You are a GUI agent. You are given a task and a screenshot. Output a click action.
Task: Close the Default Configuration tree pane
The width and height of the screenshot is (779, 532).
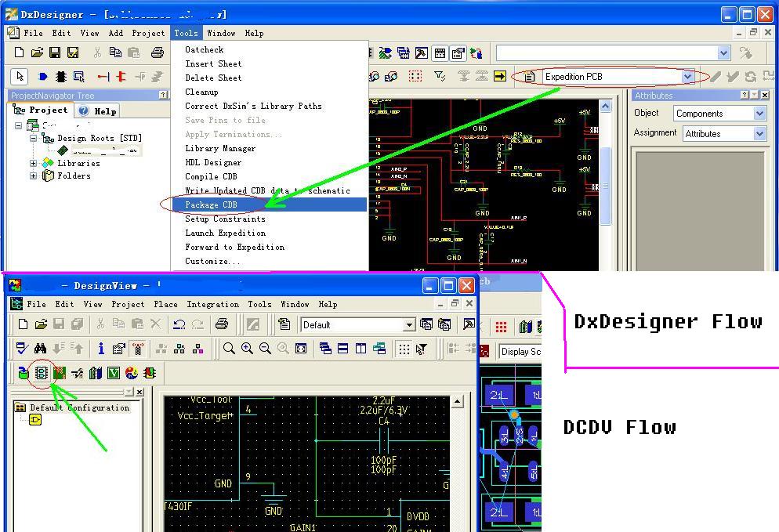[x=139, y=392]
